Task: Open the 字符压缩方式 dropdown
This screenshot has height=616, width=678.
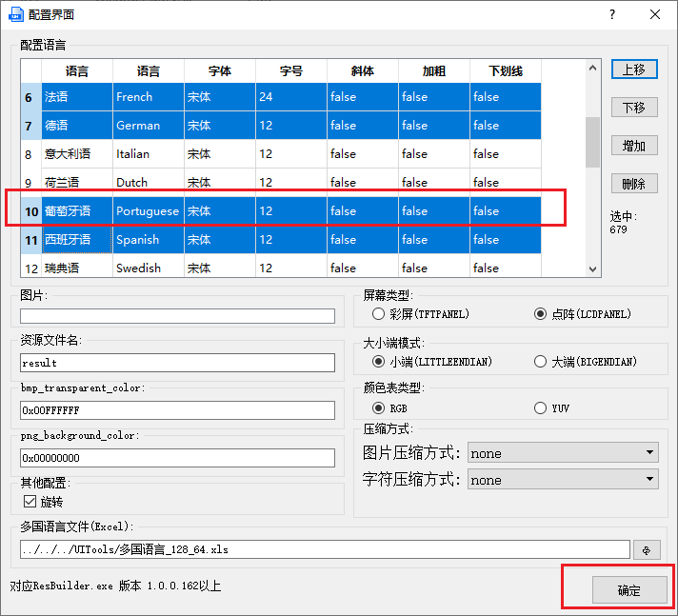Action: point(563,480)
